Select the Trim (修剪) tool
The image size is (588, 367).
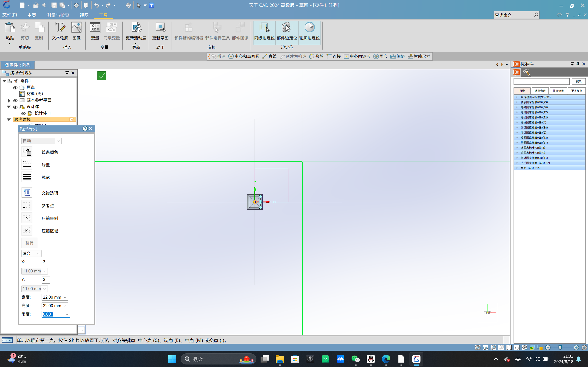[316, 56]
